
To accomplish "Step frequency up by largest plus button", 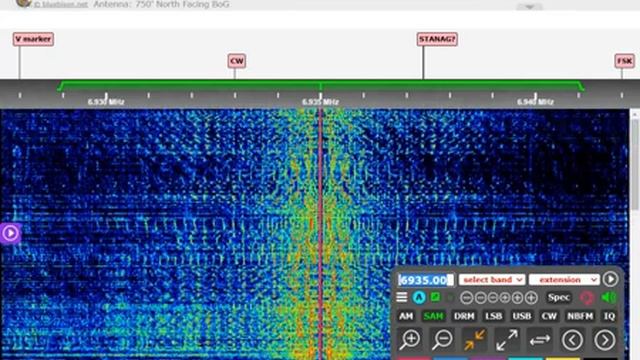I will coord(531,298).
